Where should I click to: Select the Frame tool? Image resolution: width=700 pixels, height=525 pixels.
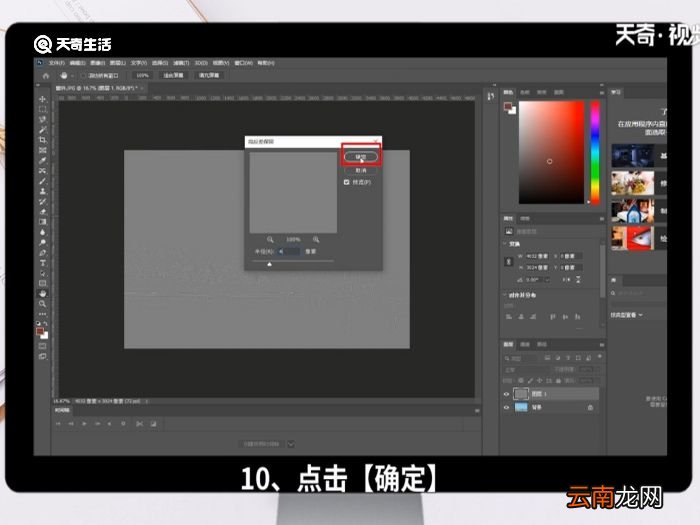click(x=42, y=150)
